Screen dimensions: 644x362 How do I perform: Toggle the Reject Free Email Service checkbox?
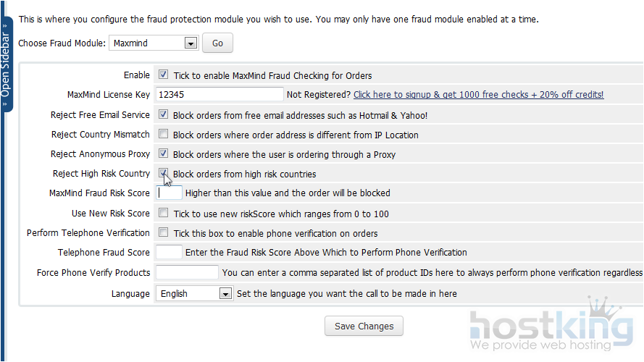164,114
